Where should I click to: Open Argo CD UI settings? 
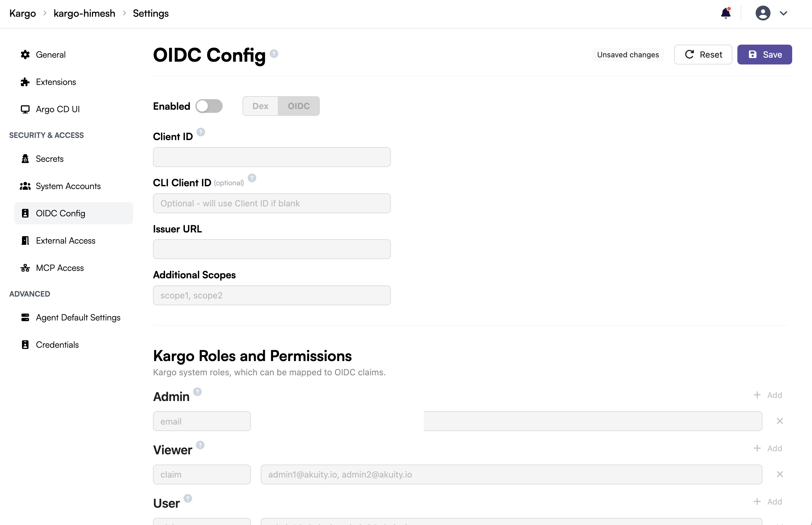pyautogui.click(x=74, y=109)
